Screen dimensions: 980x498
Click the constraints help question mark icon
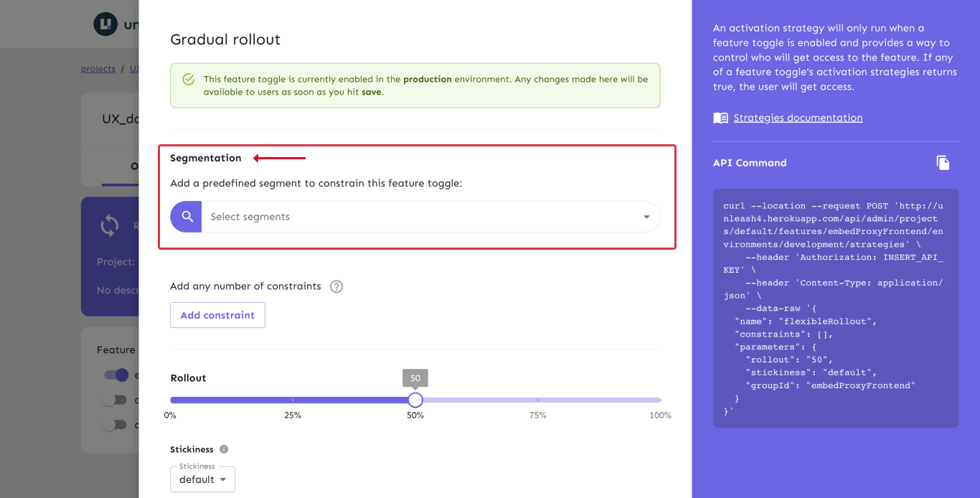point(336,286)
